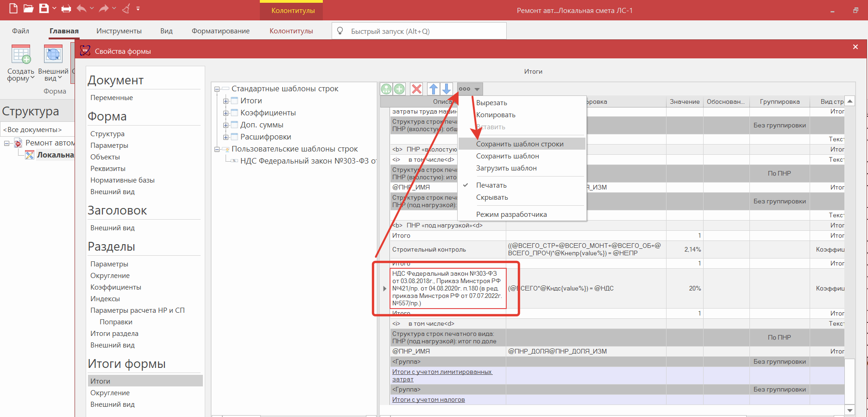
Task: Expand the Итоги template node
Action: (x=226, y=101)
